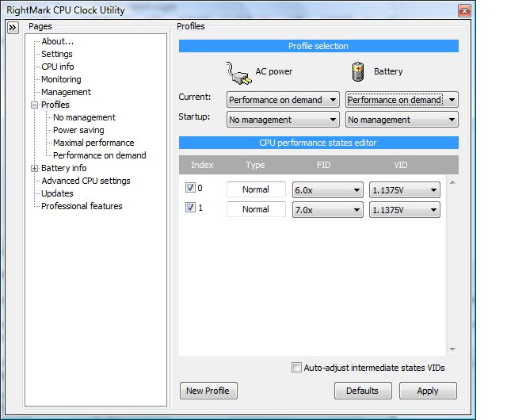Click the states list scroll up arrow

[452, 182]
